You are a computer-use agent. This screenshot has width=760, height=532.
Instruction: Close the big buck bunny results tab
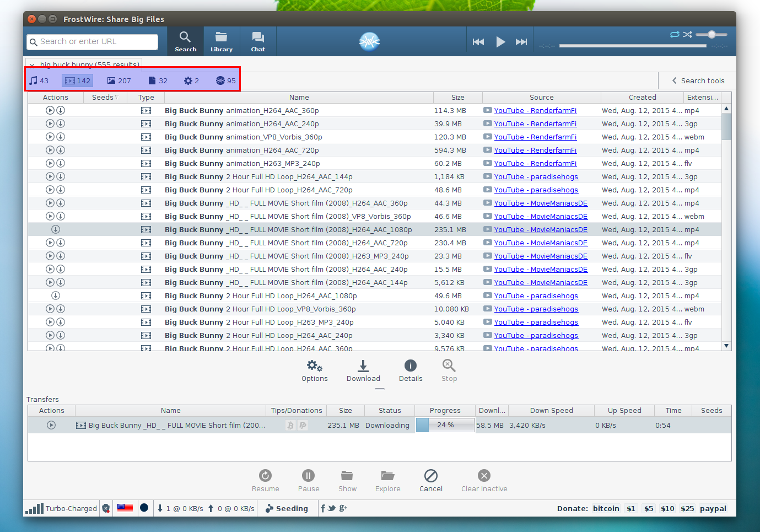[32, 65]
